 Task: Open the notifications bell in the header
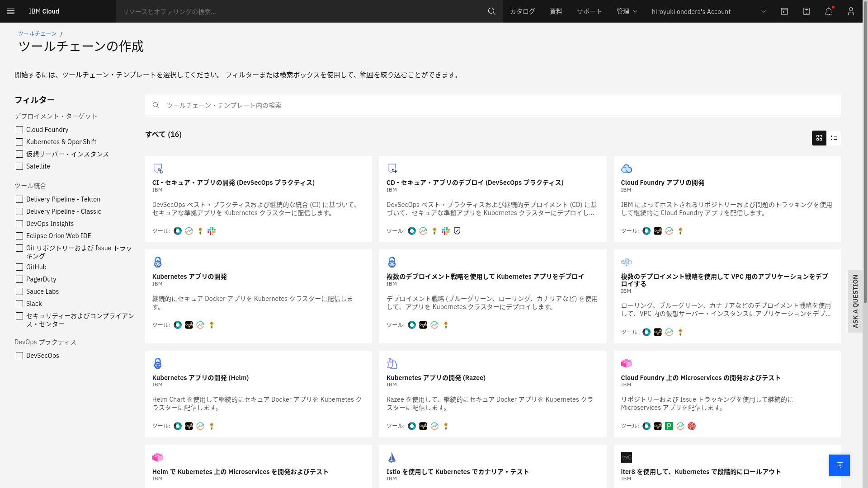[829, 11]
